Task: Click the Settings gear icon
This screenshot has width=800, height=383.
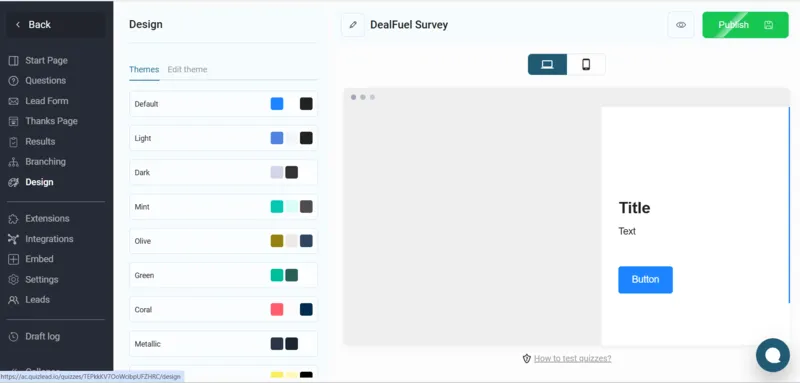Action: pos(14,279)
